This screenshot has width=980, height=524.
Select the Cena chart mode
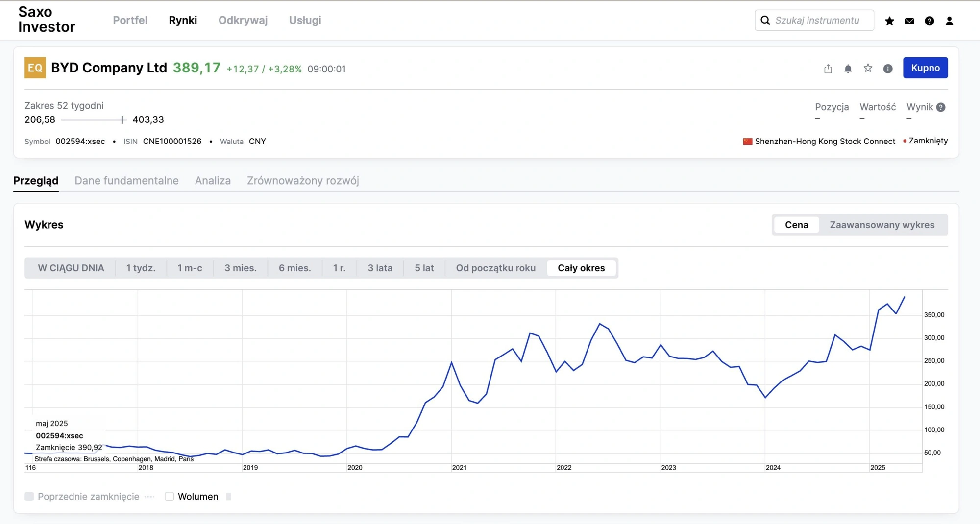coord(796,225)
